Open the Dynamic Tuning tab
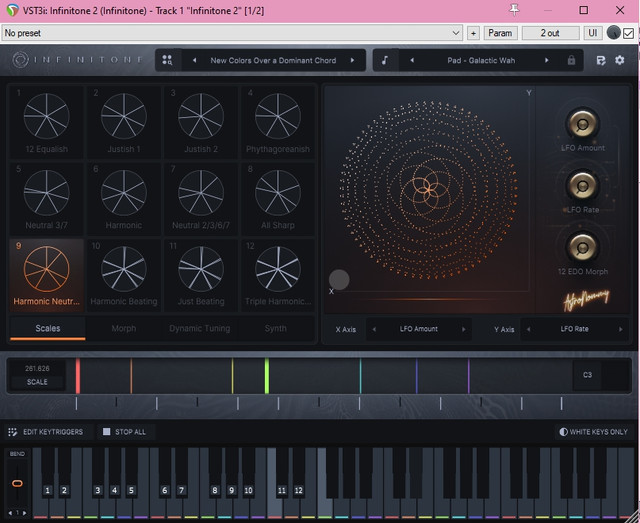640x523 pixels. click(x=200, y=328)
